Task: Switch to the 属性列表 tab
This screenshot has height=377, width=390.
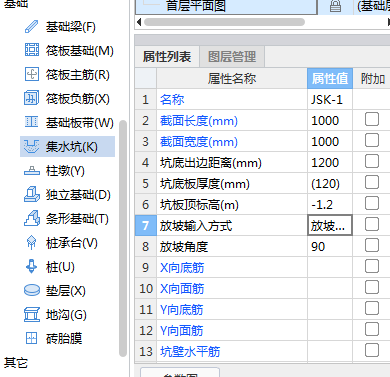Action: tap(167, 57)
